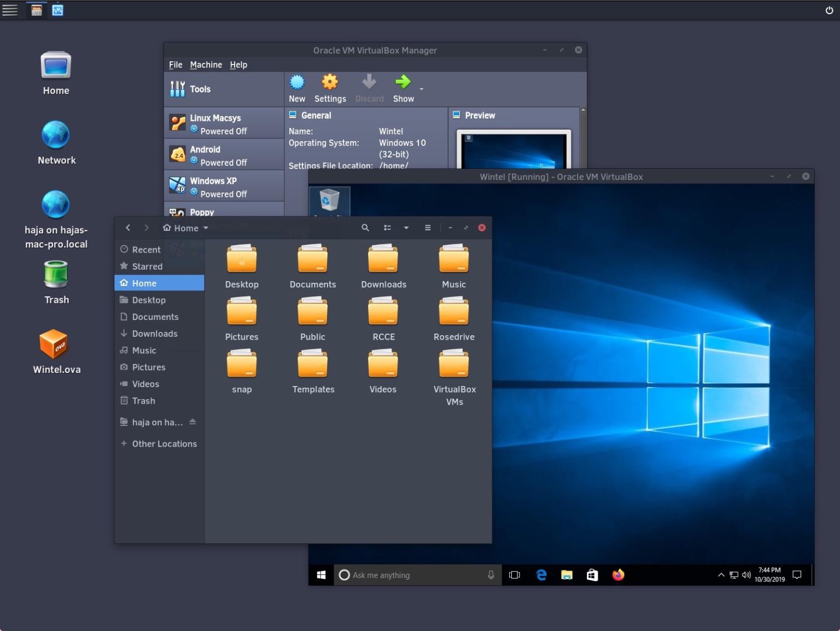Open the Machine menu
The width and height of the screenshot is (840, 631).
206,65
